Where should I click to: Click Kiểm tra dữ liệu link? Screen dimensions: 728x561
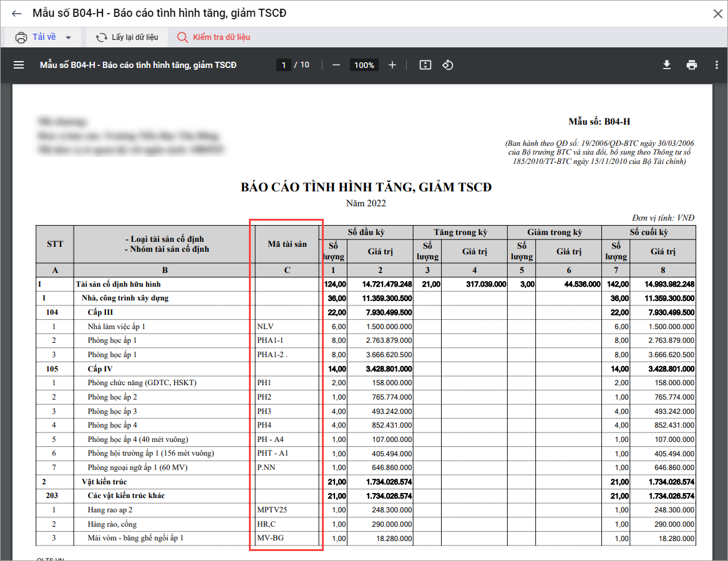click(x=214, y=37)
